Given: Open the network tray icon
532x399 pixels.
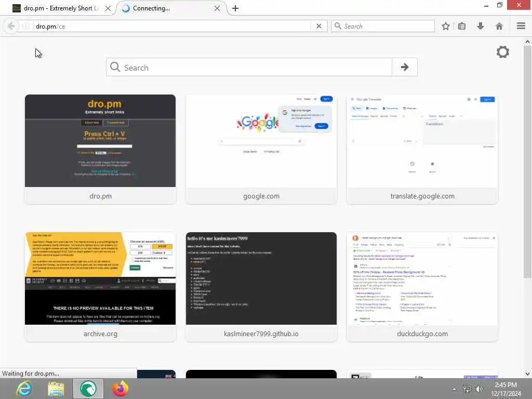Looking at the screenshot, I should tap(467, 389).
